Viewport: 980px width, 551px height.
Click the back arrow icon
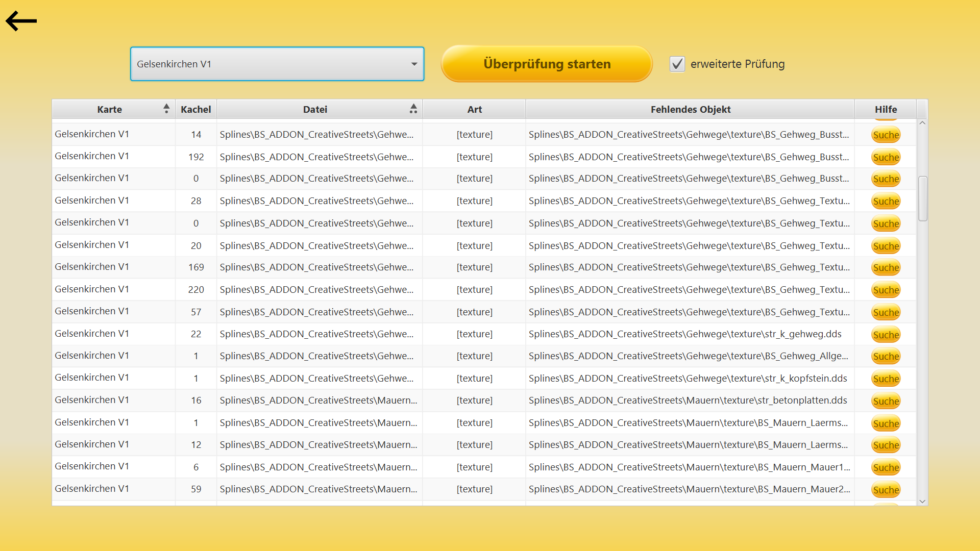coord(21,21)
